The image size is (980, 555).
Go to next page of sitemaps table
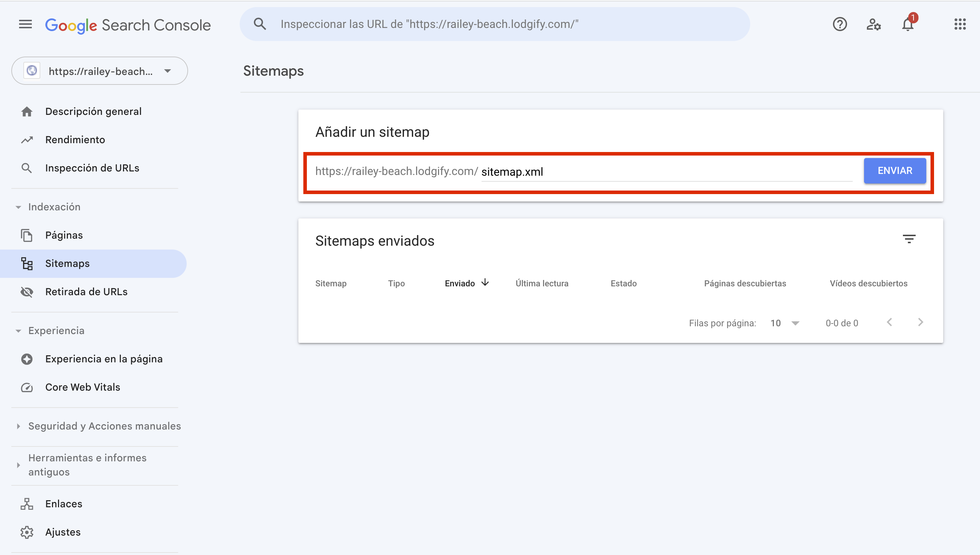[x=921, y=322]
